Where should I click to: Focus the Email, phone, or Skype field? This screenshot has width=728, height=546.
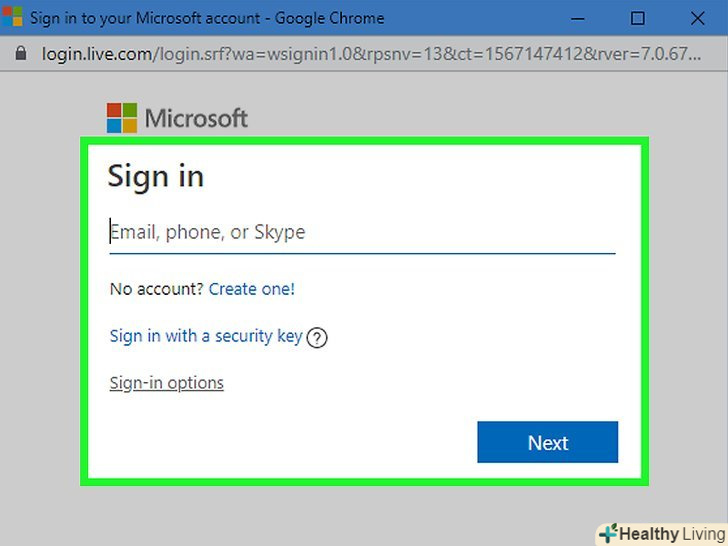(x=360, y=233)
